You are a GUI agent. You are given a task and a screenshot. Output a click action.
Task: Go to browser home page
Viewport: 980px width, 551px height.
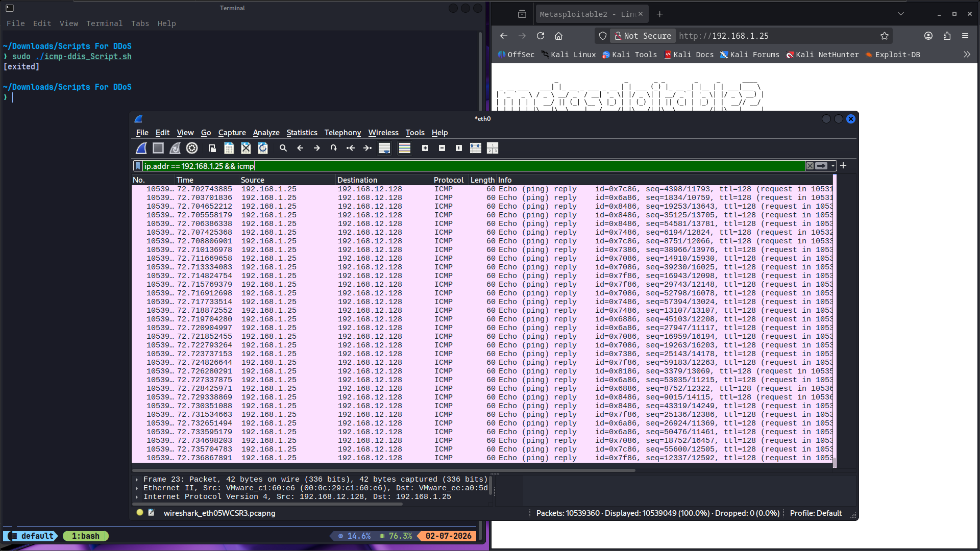(x=558, y=36)
